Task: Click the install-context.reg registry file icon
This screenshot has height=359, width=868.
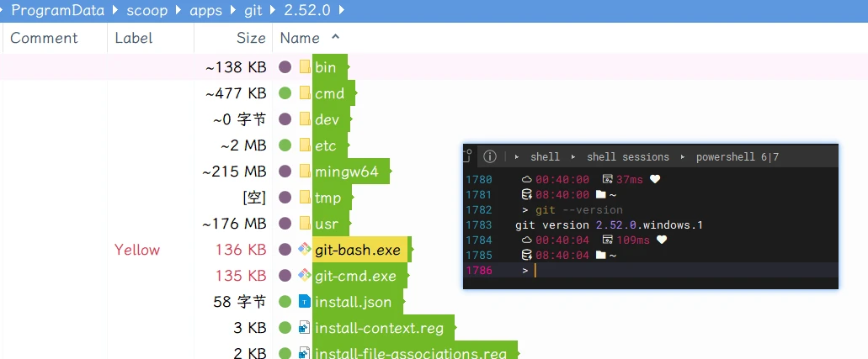Action: (305, 327)
